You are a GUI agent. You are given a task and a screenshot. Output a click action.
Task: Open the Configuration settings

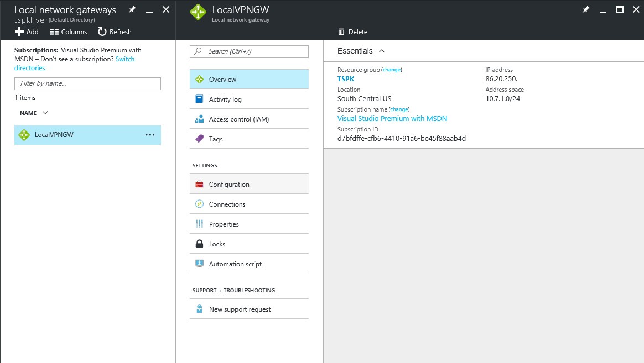tap(249, 184)
